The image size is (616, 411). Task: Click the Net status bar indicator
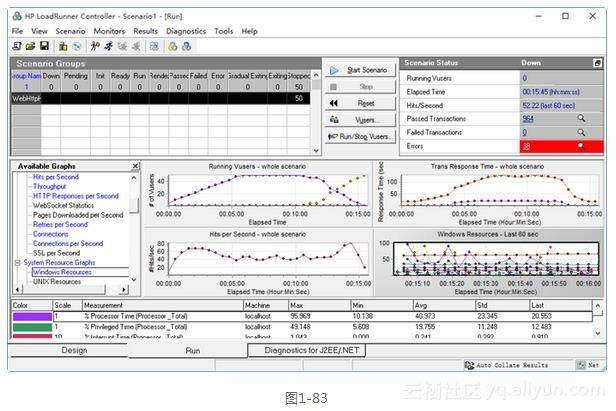[x=588, y=365]
